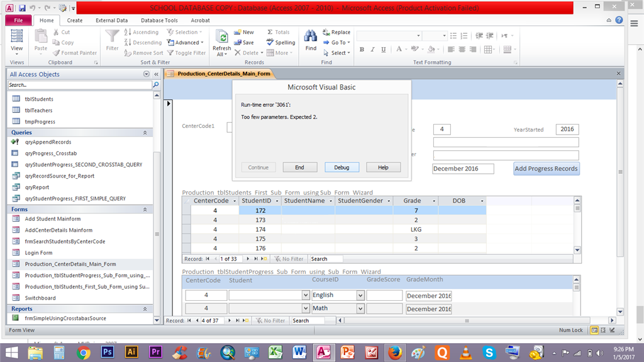Viewport: 644px width, 362px height.
Task: Click the Filter funnel icon
Action: (x=112, y=37)
